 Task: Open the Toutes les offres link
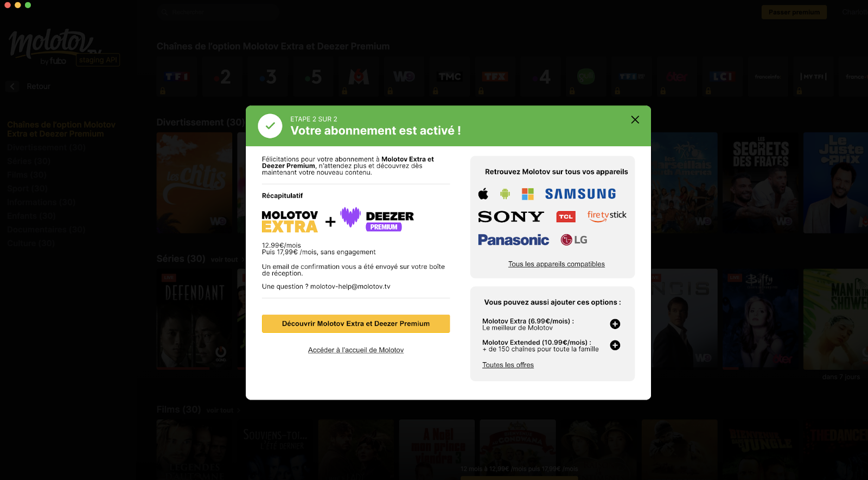tap(508, 365)
